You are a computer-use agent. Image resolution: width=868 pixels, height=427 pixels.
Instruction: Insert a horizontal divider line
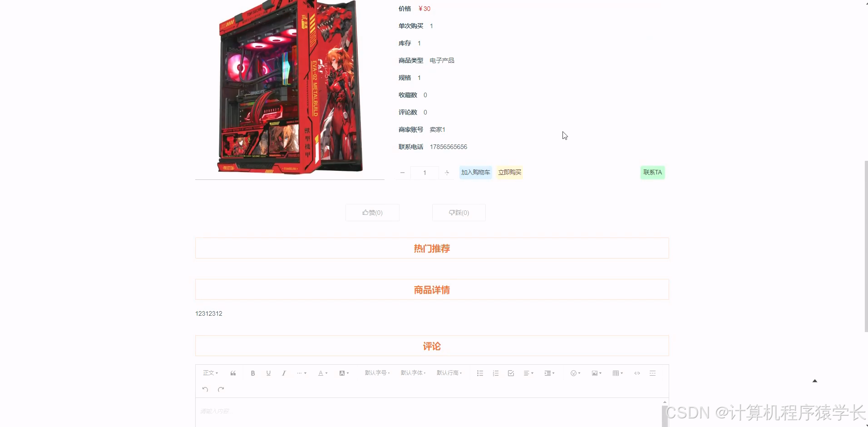pos(653,373)
